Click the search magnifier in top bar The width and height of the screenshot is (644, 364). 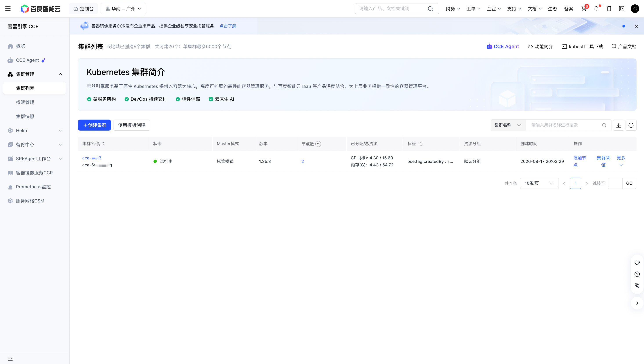tap(430, 9)
